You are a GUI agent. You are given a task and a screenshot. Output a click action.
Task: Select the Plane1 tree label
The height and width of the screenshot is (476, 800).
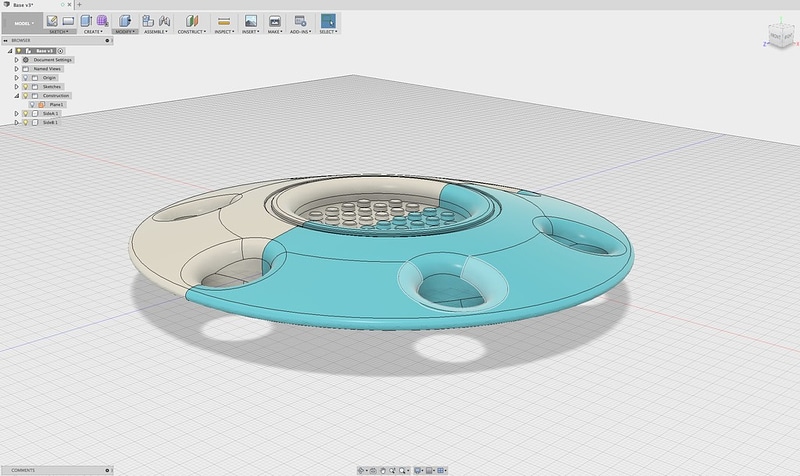(x=56, y=105)
